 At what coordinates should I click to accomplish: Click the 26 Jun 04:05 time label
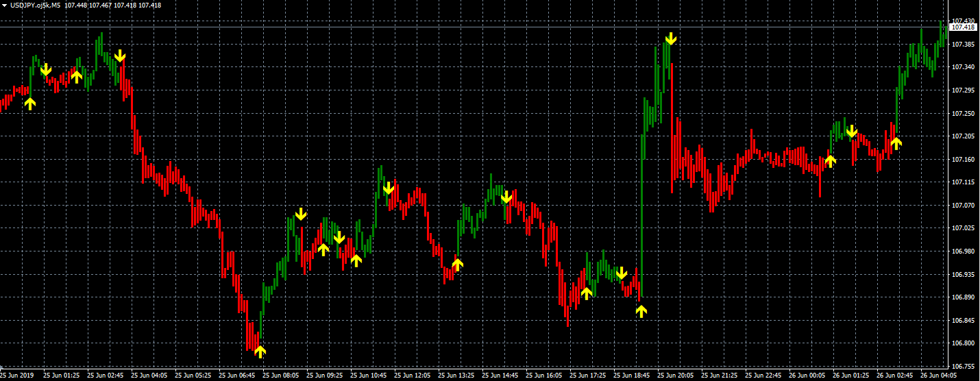click(x=939, y=376)
